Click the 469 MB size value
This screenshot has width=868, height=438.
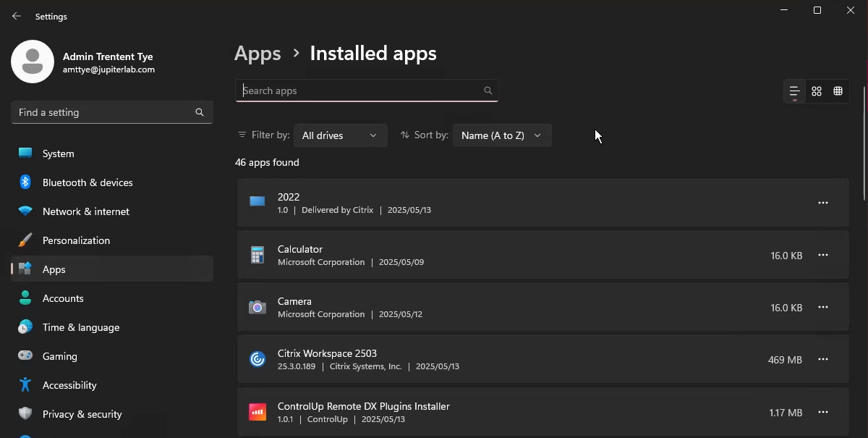785,360
